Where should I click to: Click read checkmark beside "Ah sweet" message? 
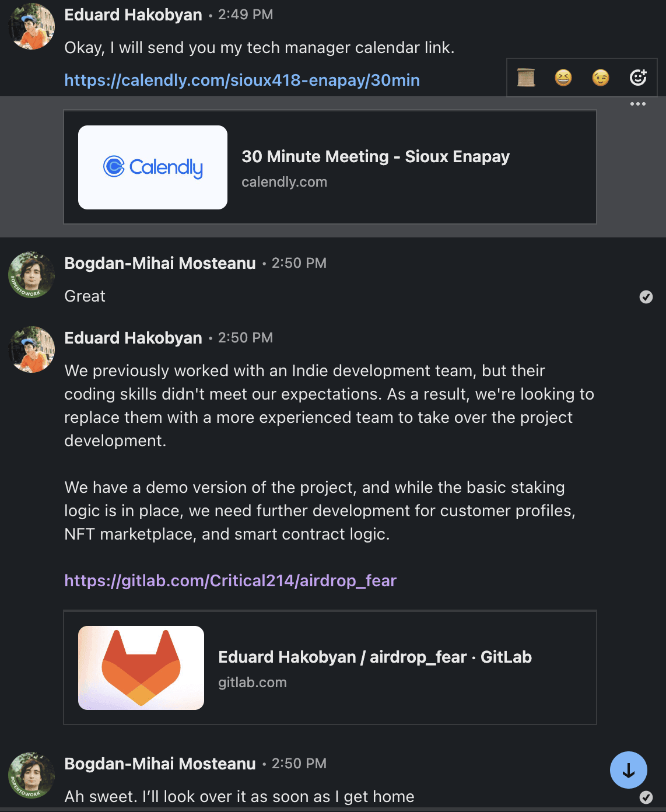click(x=646, y=797)
